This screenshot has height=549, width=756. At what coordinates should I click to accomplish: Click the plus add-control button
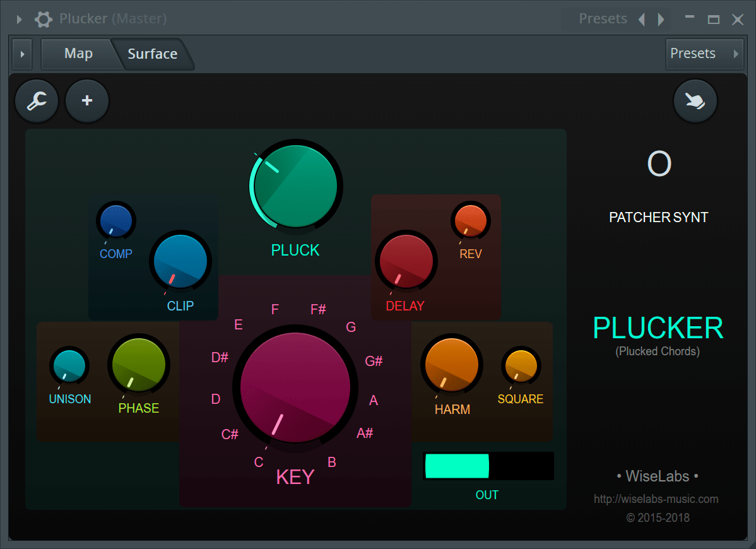(87, 101)
